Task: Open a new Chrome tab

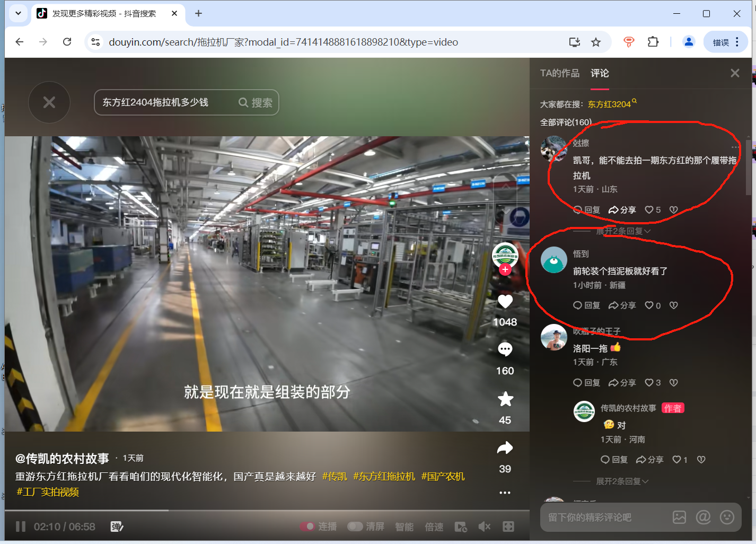Action: [198, 13]
